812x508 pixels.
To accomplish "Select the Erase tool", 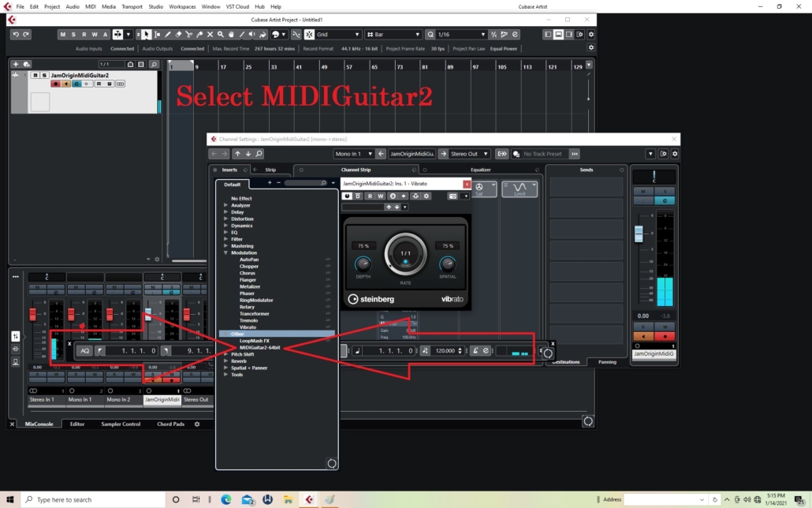I will coord(178,34).
